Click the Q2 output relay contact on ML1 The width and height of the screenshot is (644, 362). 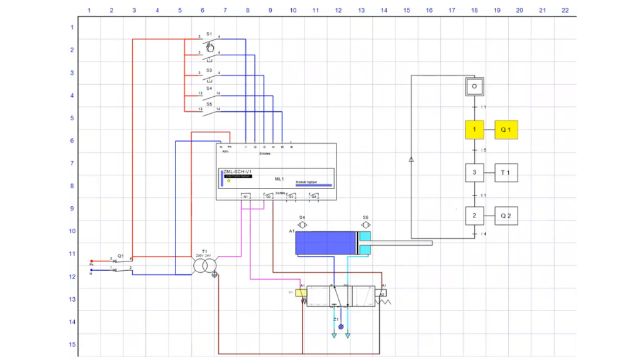click(x=268, y=196)
